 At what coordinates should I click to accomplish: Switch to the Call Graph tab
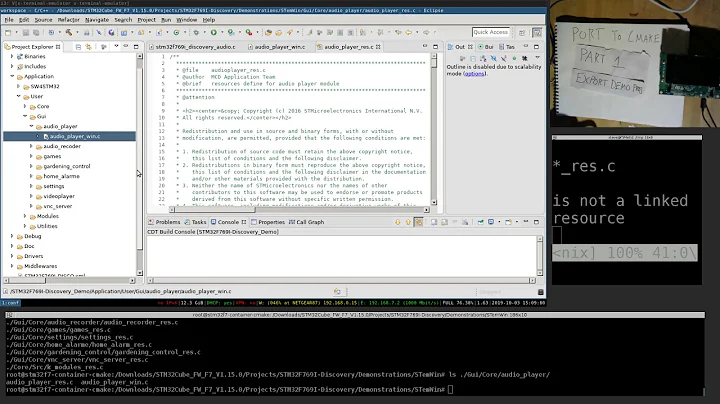click(306, 222)
